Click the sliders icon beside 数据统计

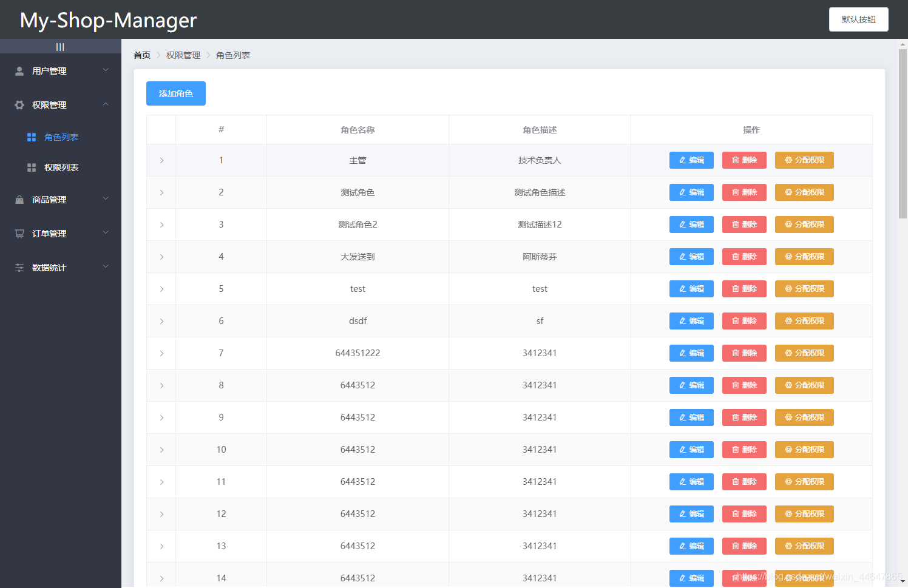(19, 268)
